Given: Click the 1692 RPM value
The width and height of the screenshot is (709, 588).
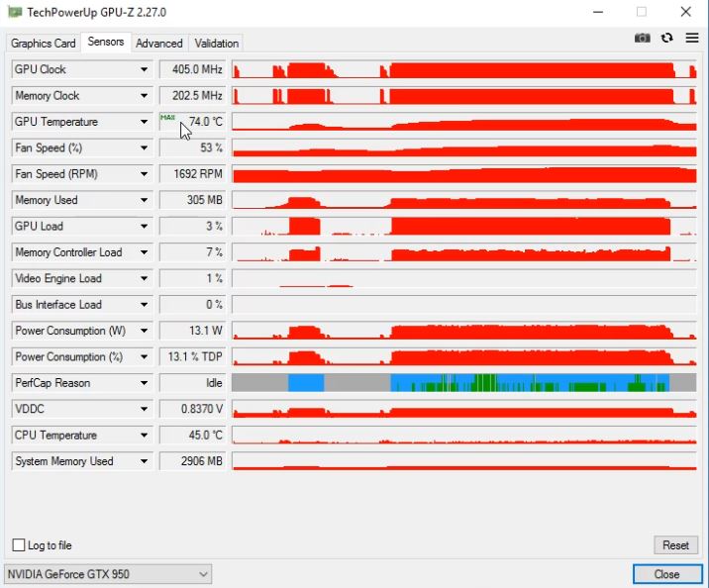Looking at the screenshot, I should tap(192, 174).
